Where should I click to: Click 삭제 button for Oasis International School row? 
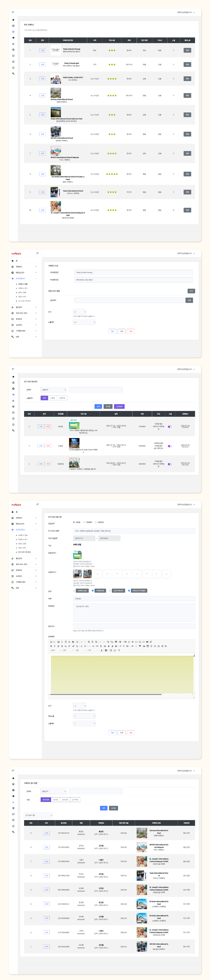coord(187,192)
